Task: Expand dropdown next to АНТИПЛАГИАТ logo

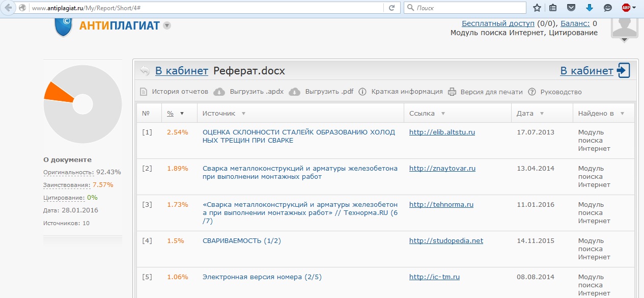Action: tap(167, 25)
